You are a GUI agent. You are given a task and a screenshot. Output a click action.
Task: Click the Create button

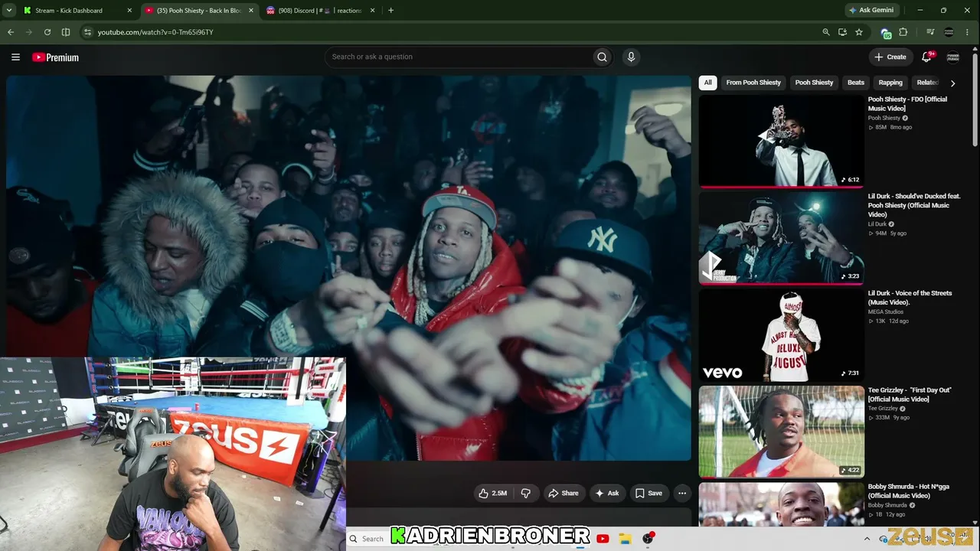pos(890,57)
